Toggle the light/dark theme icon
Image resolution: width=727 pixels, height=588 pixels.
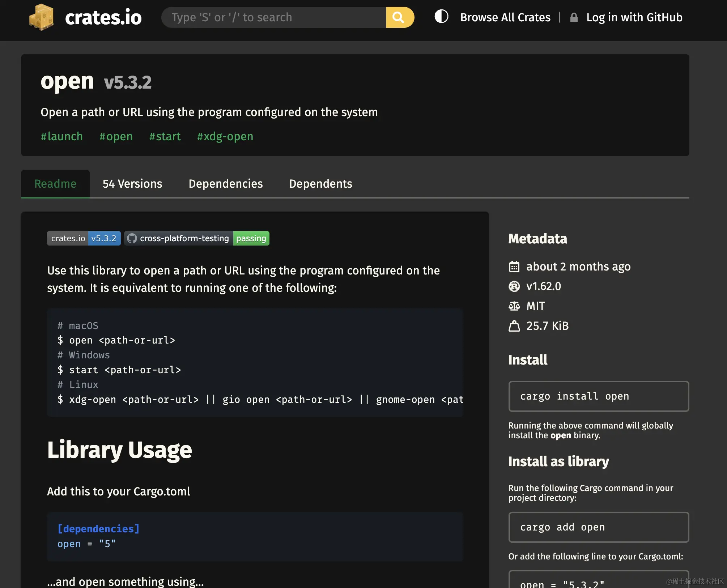(x=441, y=17)
